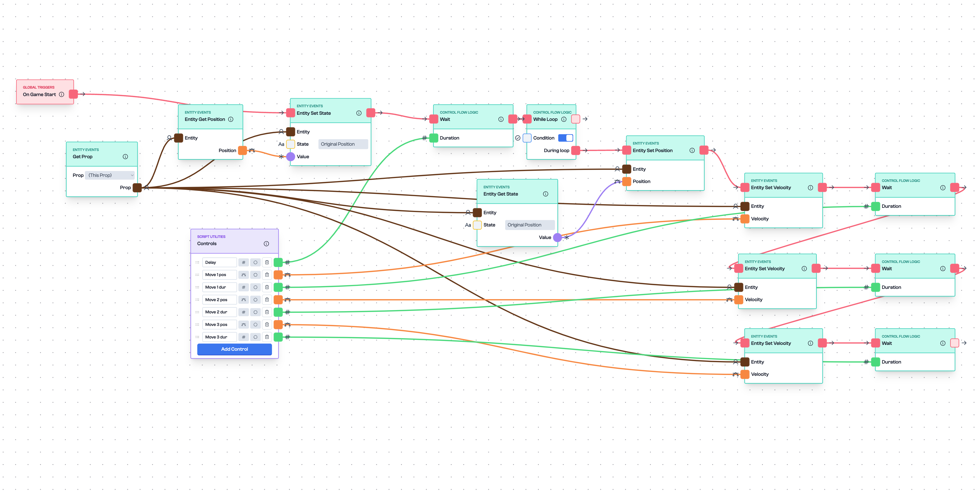Click orange Position port on Entity Set Position
This screenshot has height=497, width=980.
pyautogui.click(x=627, y=181)
